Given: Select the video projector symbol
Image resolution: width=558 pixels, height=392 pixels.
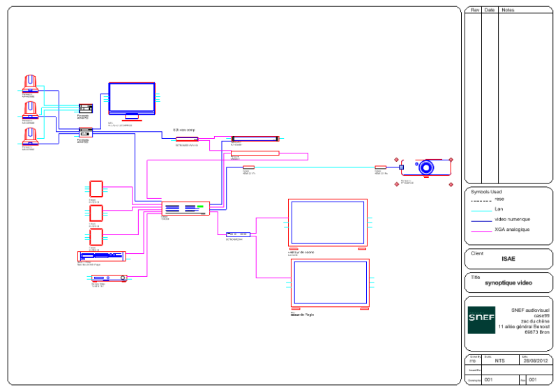Looking at the screenshot, I should (x=426, y=168).
